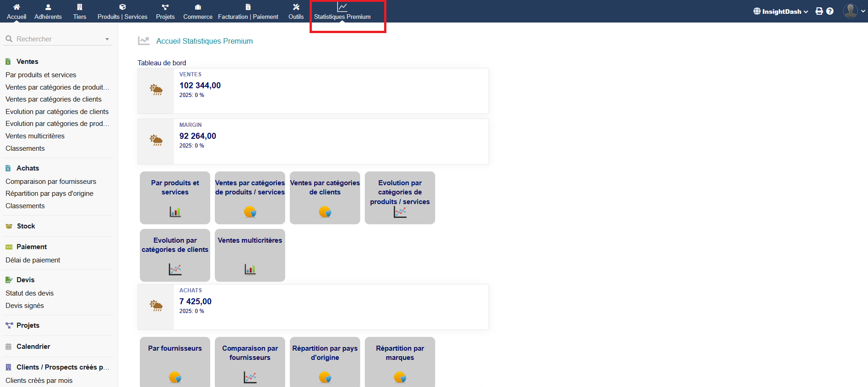Click Délai de paiement sidebar link
This screenshot has width=868, height=387.
[33, 260]
